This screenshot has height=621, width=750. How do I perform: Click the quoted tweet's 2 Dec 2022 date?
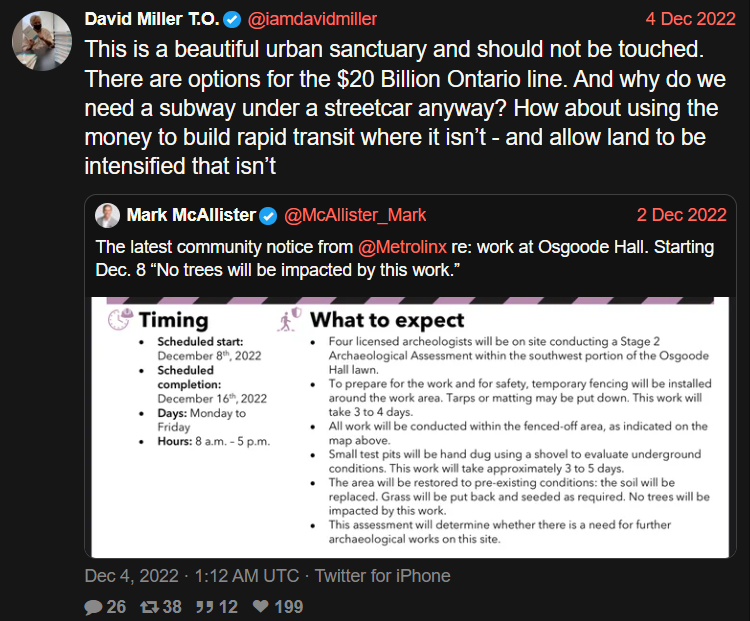point(681,215)
